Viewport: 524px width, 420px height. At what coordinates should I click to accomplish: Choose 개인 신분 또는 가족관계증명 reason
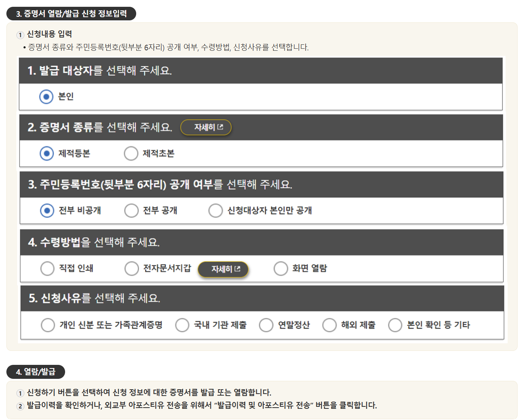point(47,325)
